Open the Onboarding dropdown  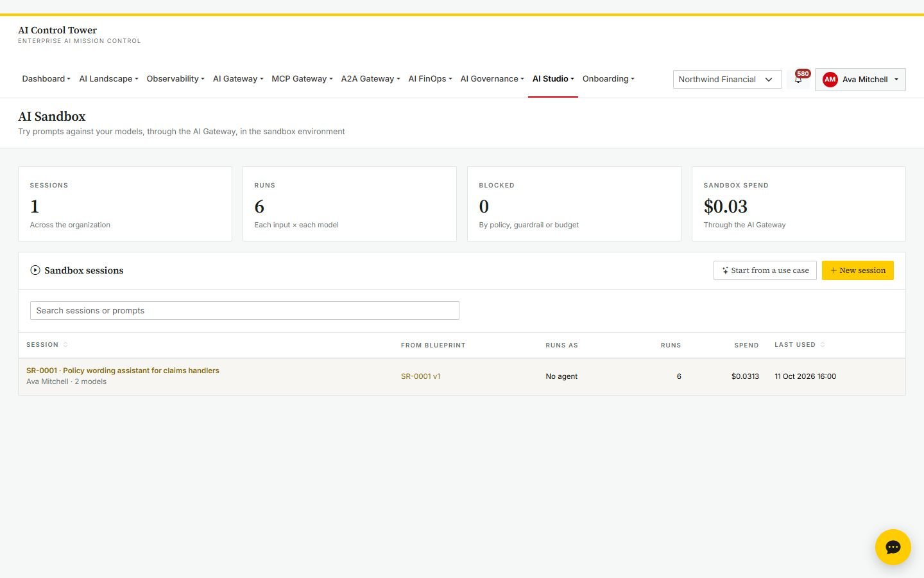(608, 79)
